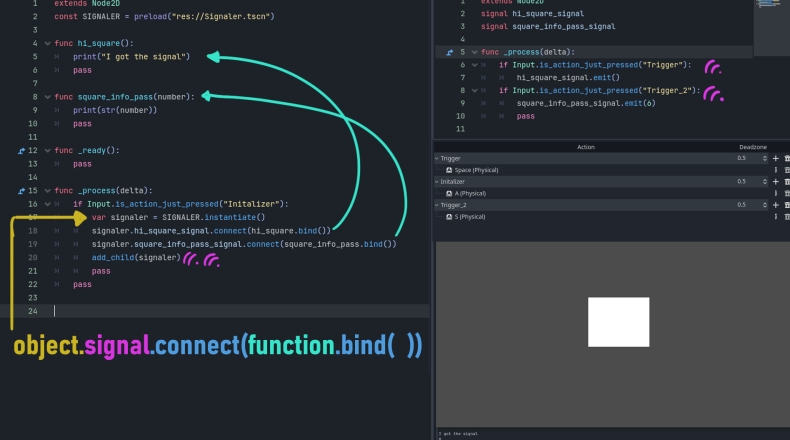Click the white square in game preview

click(x=618, y=322)
